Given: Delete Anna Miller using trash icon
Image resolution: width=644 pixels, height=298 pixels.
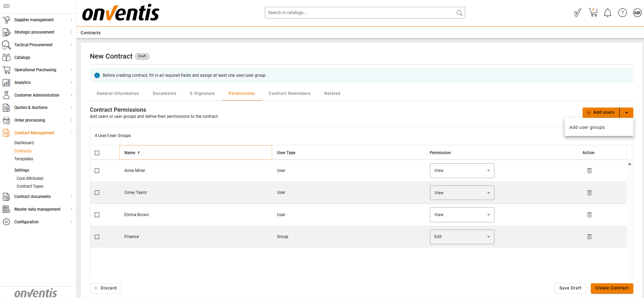Looking at the screenshot, I should [589, 171].
